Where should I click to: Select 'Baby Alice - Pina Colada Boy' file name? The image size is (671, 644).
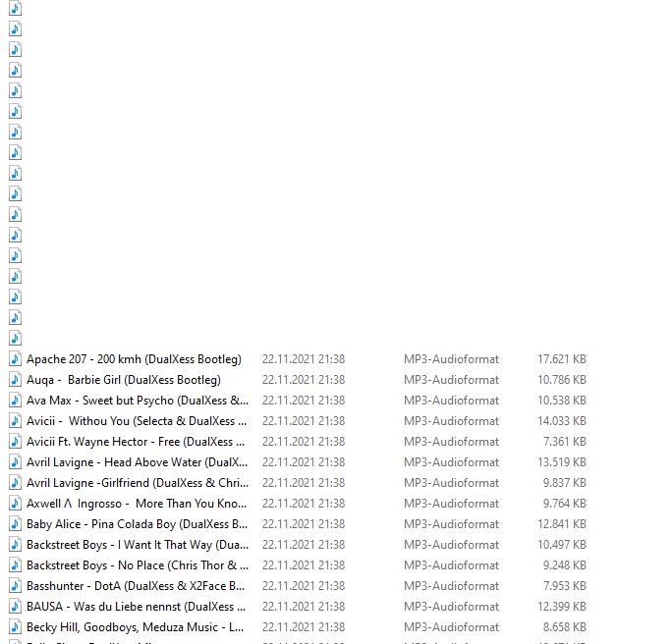137,524
